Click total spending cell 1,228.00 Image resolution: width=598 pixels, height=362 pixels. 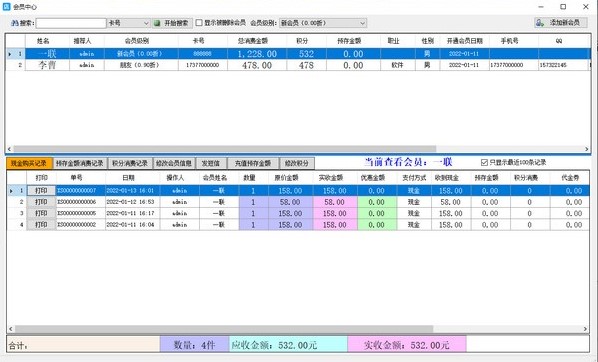(257, 54)
